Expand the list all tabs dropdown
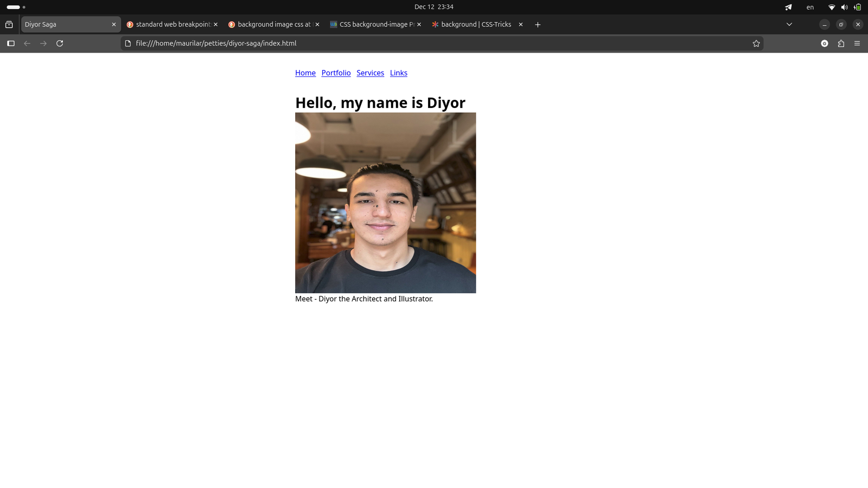Viewport: 868px width, 488px height. click(x=789, y=24)
